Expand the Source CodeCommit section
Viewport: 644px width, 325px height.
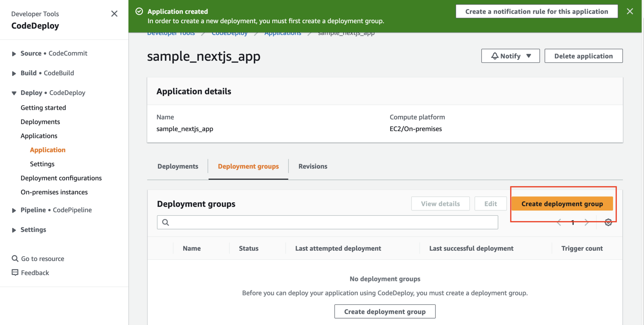(x=14, y=54)
